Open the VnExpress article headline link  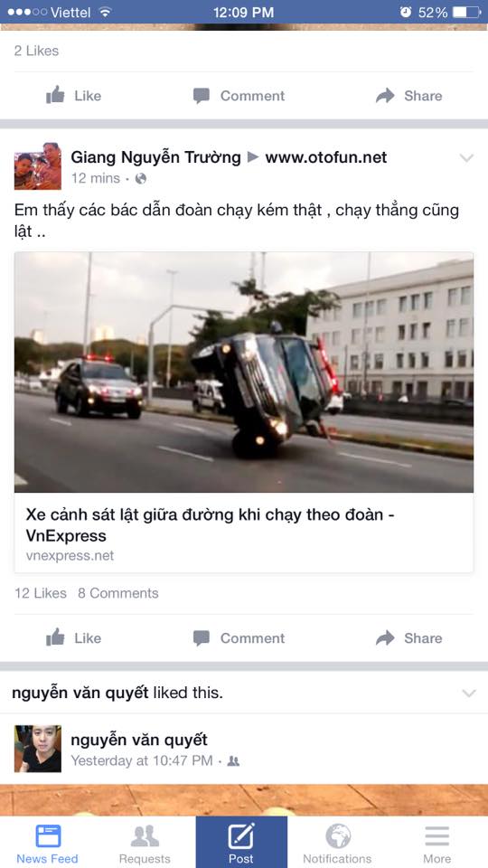[x=210, y=524]
